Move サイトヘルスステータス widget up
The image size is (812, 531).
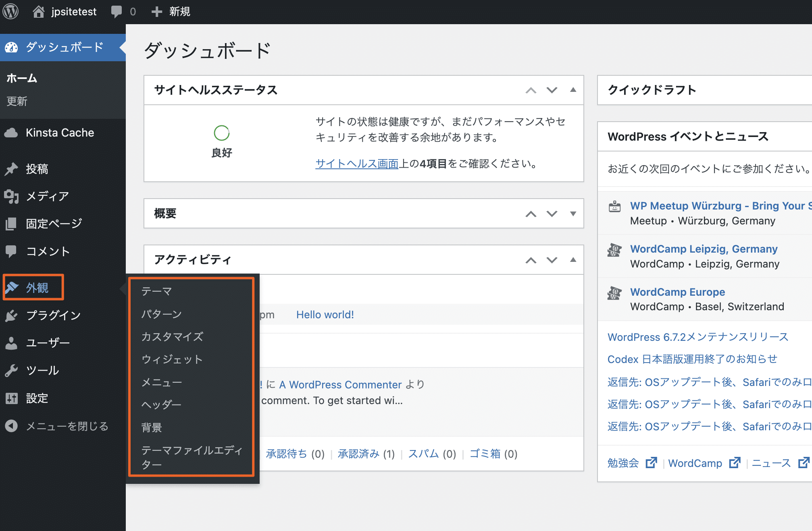531,90
